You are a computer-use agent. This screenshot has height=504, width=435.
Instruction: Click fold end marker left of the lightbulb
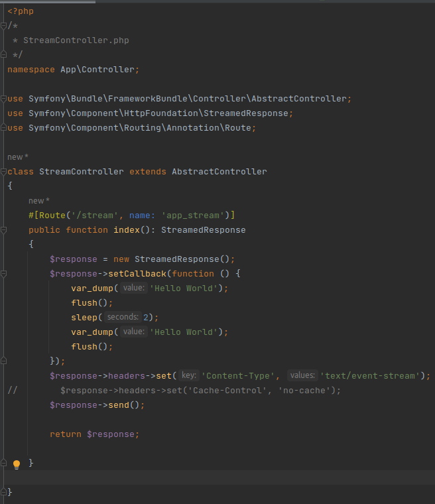tap(3, 463)
